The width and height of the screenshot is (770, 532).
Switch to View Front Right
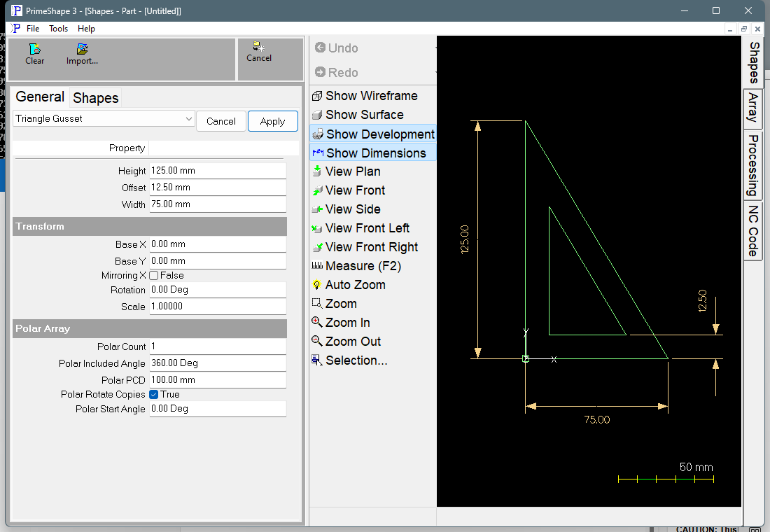365,247
